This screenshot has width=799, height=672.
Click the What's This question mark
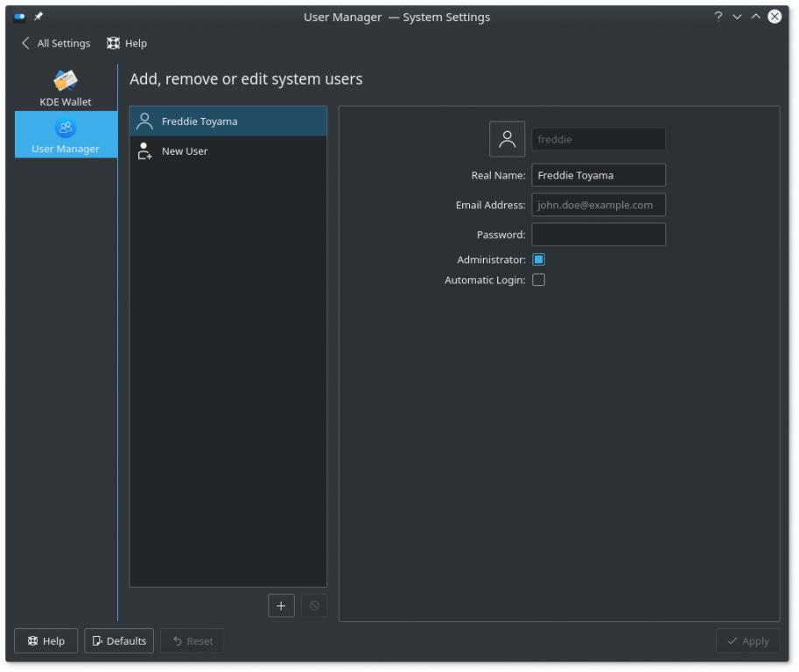718,17
